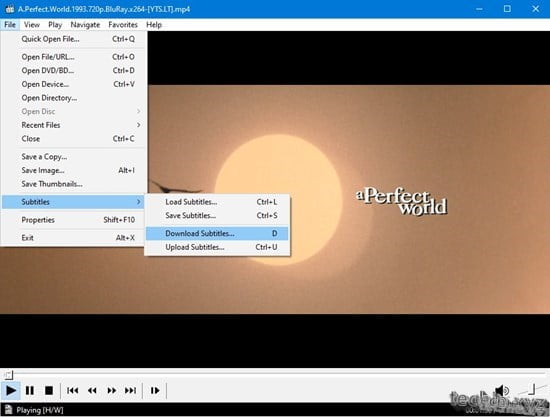Select Download Subtitles menu entry
The width and height of the screenshot is (550, 417).
point(217,234)
